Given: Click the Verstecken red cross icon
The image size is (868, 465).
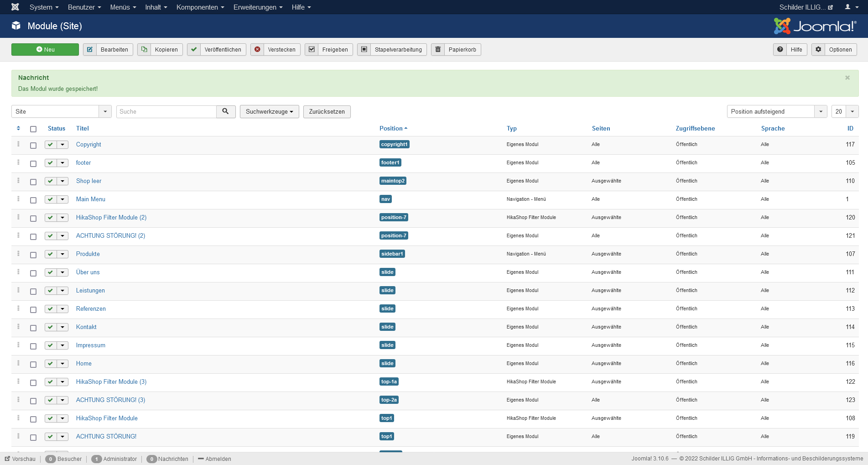Looking at the screenshot, I should click(x=258, y=49).
